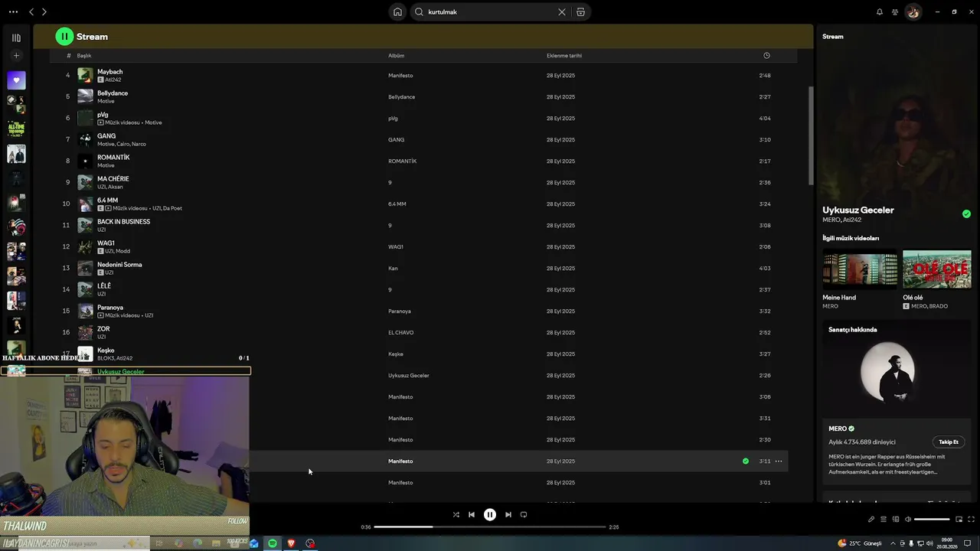The width and height of the screenshot is (980, 551).
Task: Select the track Nedenini Sorma
Action: coord(119,265)
